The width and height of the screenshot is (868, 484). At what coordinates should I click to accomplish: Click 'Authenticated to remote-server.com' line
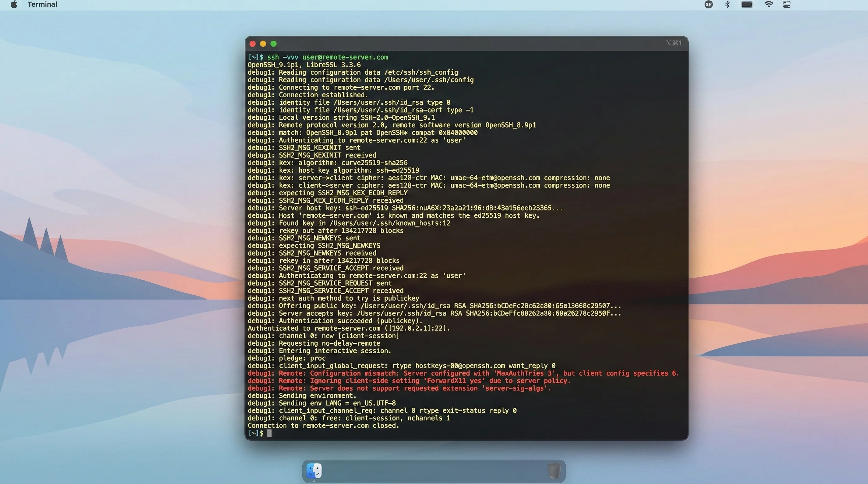click(x=349, y=328)
